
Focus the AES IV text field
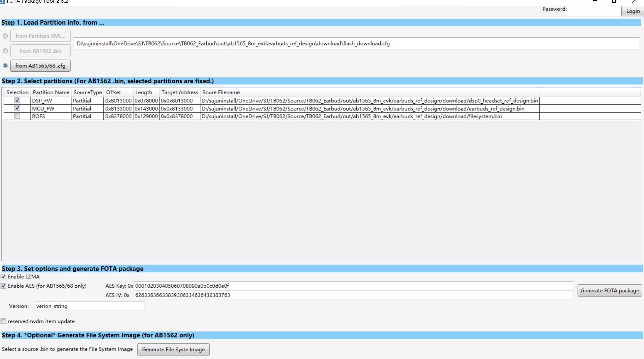click(353, 295)
